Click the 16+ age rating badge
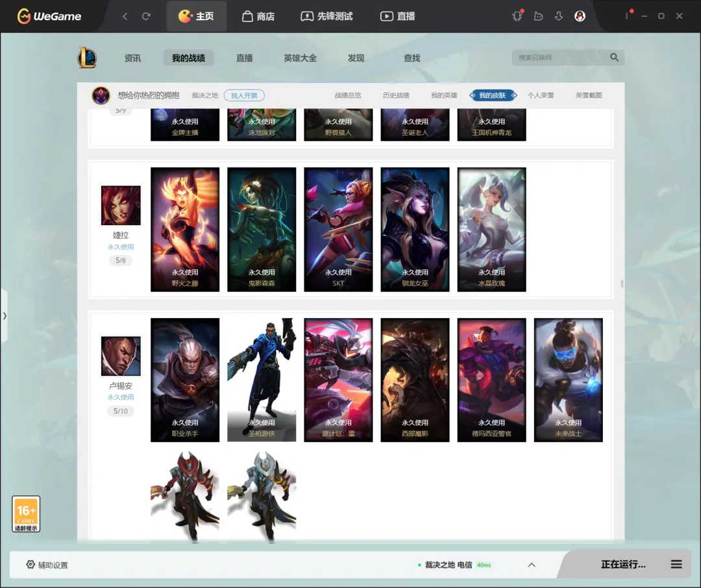The width and height of the screenshot is (701, 588). click(26, 514)
